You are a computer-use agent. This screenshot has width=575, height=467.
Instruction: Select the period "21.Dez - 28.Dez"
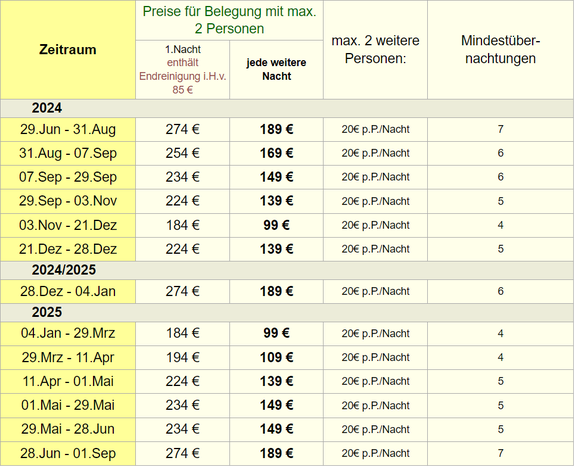point(68,249)
